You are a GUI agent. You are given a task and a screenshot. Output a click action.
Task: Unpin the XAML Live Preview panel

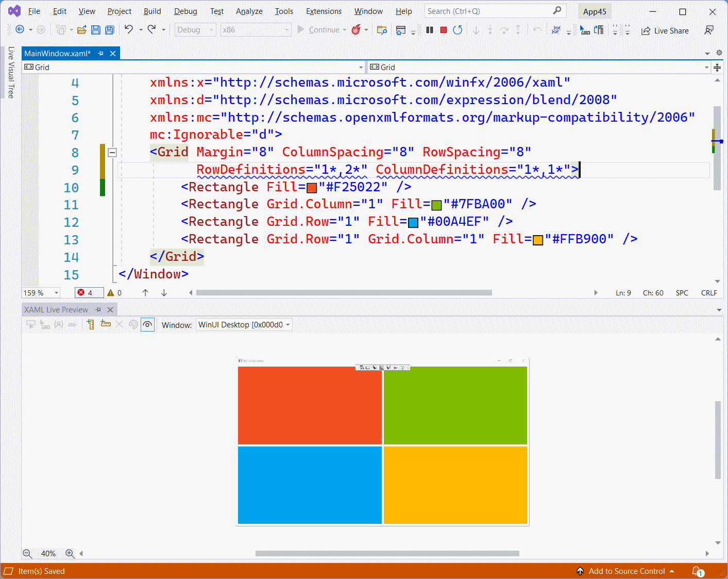pyautogui.click(x=98, y=309)
